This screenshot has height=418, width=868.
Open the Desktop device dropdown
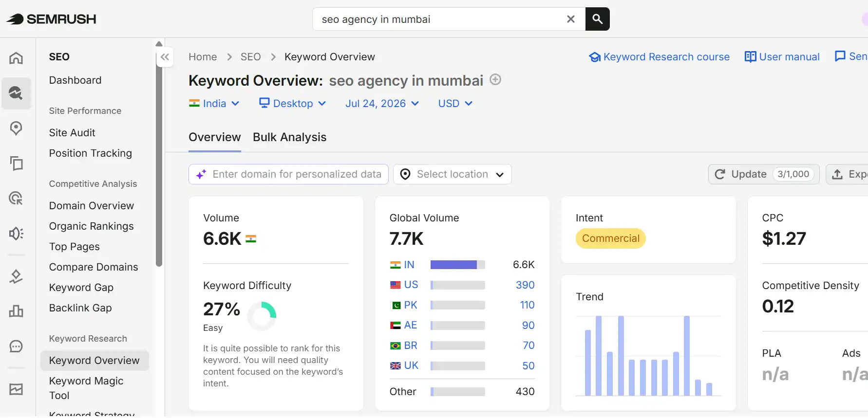292,104
